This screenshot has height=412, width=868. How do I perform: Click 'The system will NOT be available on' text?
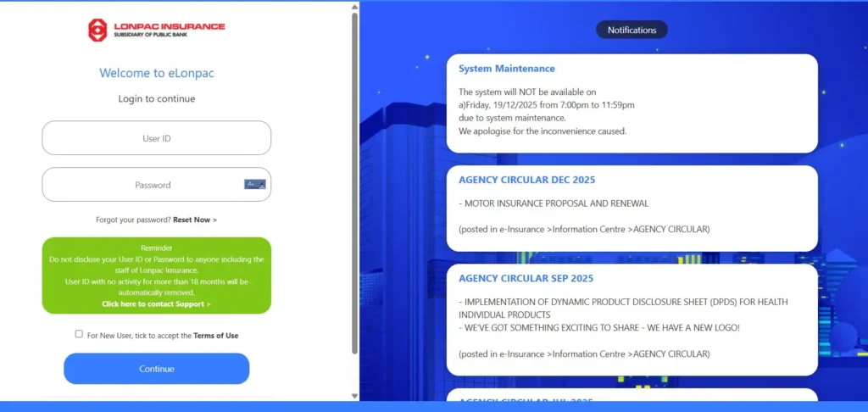click(x=527, y=92)
